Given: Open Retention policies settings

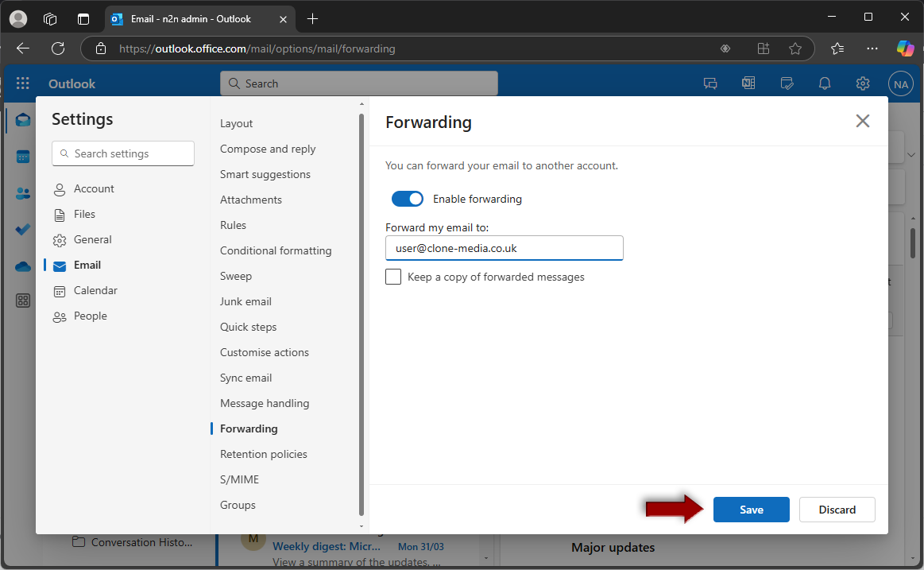Looking at the screenshot, I should coord(264,454).
